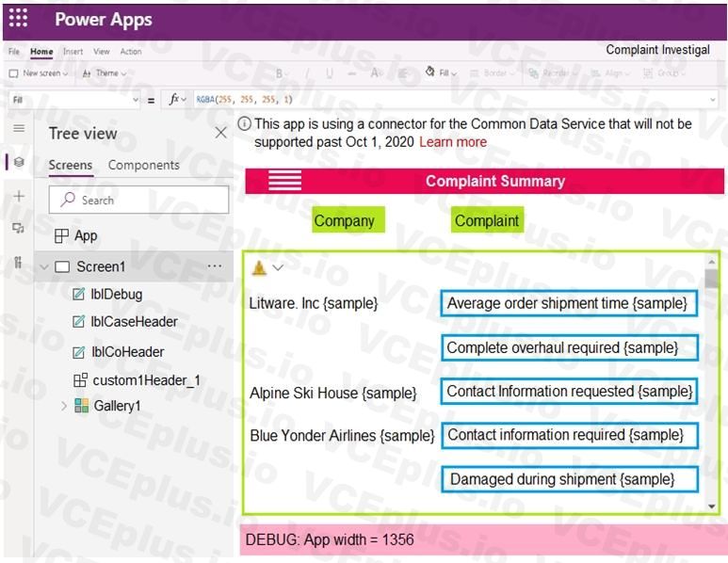Image resolution: width=728 pixels, height=563 pixels.
Task: Open the Media pane icon in sidebar
Action: [x=19, y=229]
